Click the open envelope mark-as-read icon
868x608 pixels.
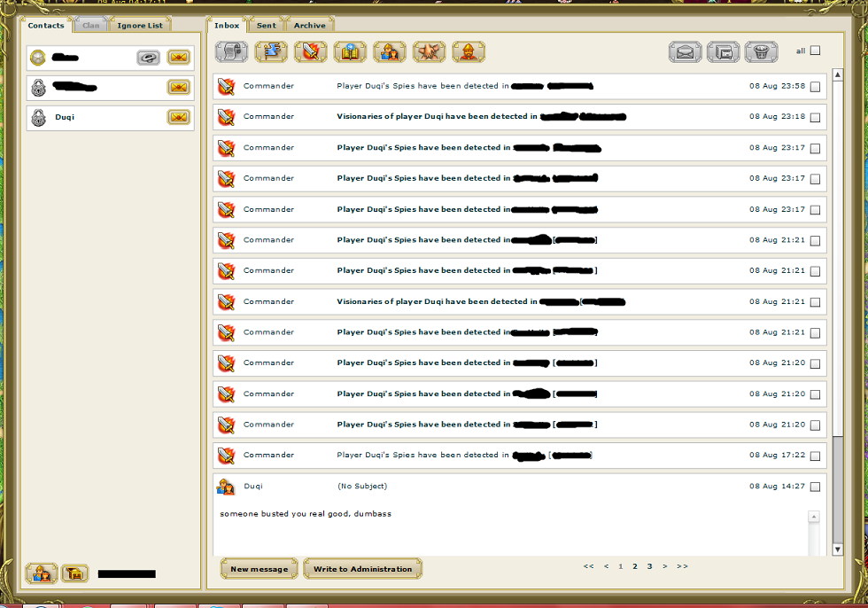point(685,52)
